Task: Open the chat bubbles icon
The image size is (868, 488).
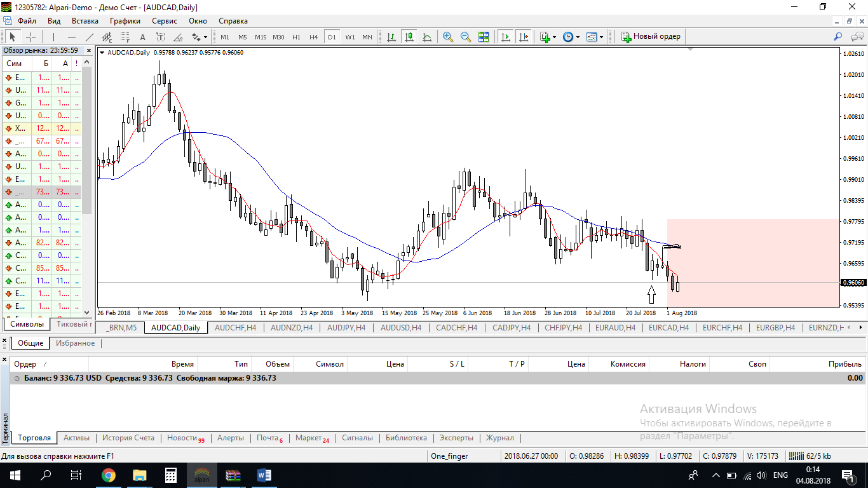Action: click(x=856, y=37)
